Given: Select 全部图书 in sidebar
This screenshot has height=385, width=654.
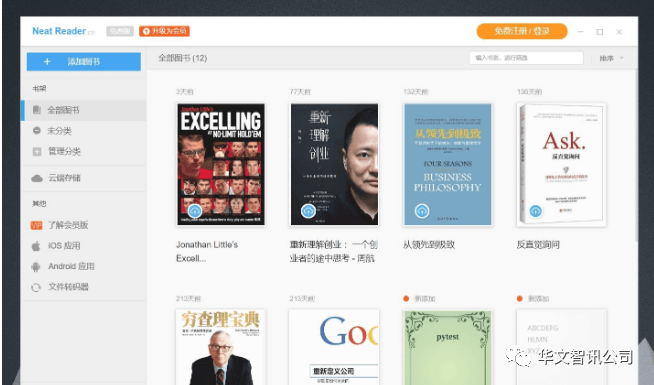Looking at the screenshot, I should (x=84, y=110).
